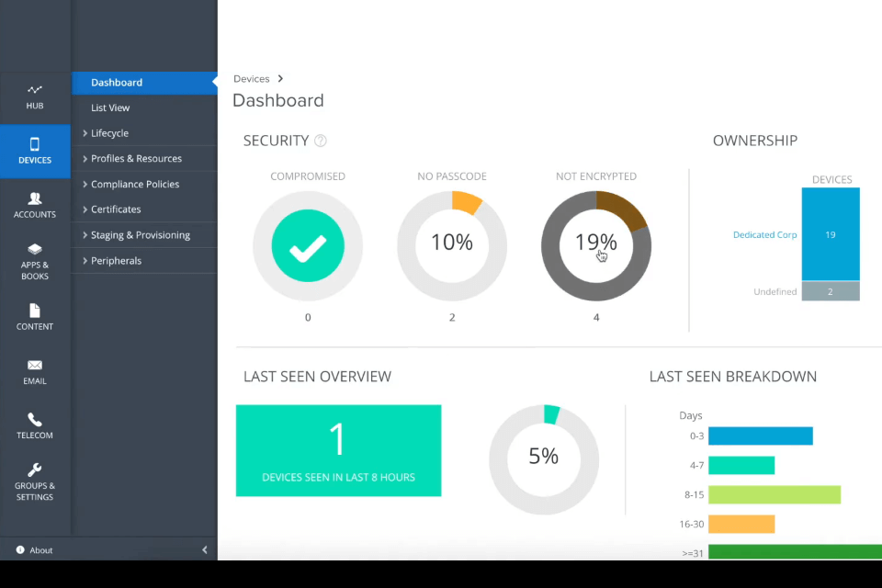This screenshot has height=588, width=882.
Task: Expand the Lifecycle submenu
Action: (x=107, y=132)
